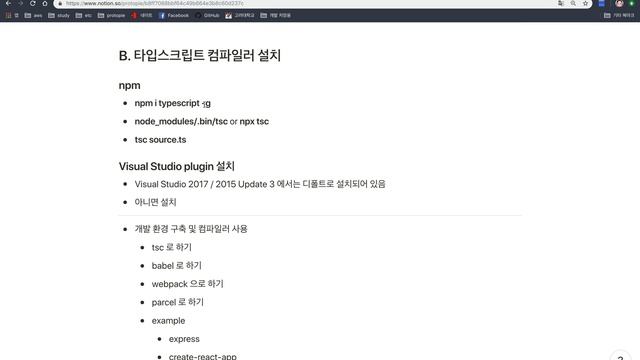Click the 'npm' subheading
Screen dimensions: 640x360
(129, 85)
